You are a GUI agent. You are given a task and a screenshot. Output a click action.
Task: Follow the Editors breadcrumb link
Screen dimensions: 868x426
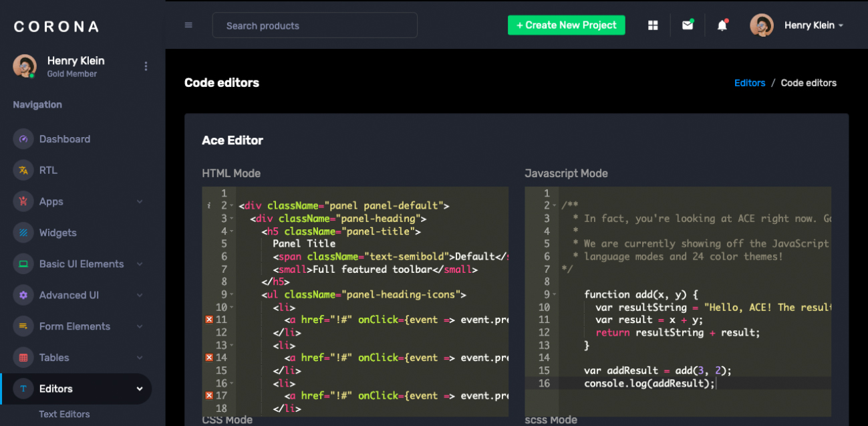[749, 83]
